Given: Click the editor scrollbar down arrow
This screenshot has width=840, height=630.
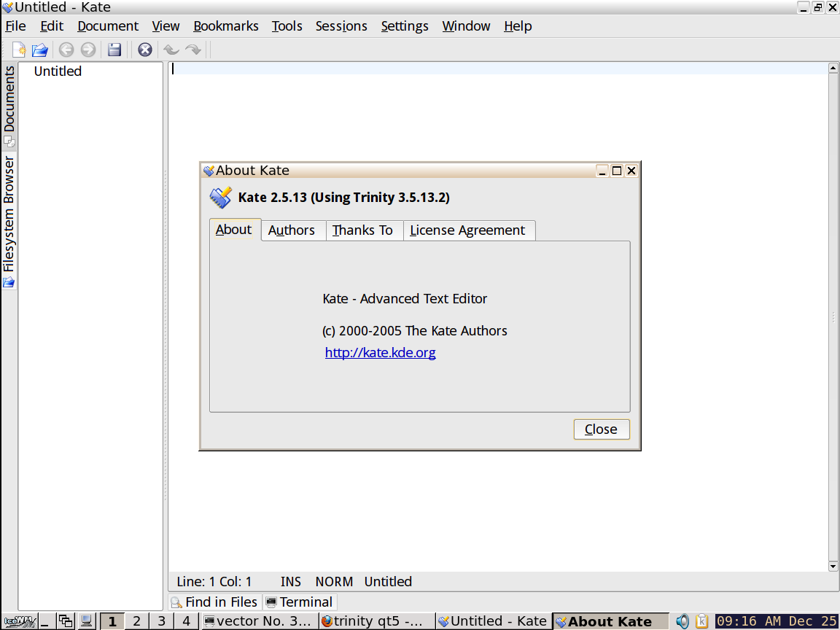Looking at the screenshot, I should (833, 567).
